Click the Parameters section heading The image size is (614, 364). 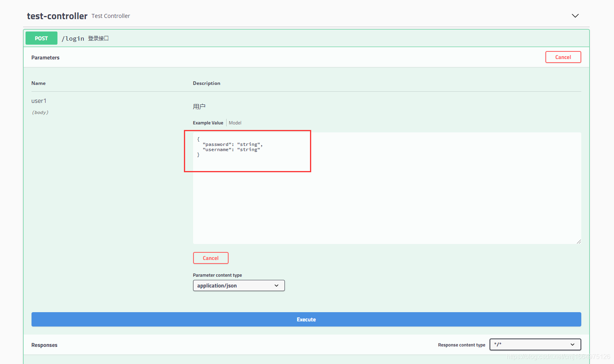tap(45, 57)
